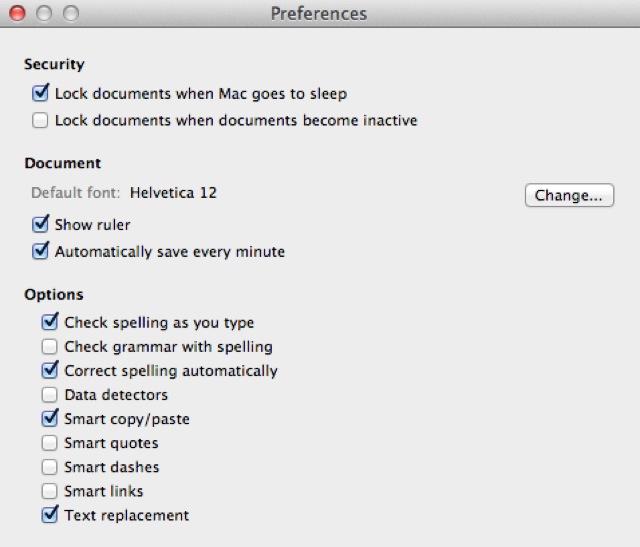Turn off Automatically save every minute
This screenshot has height=547, width=640.
tap(41, 251)
